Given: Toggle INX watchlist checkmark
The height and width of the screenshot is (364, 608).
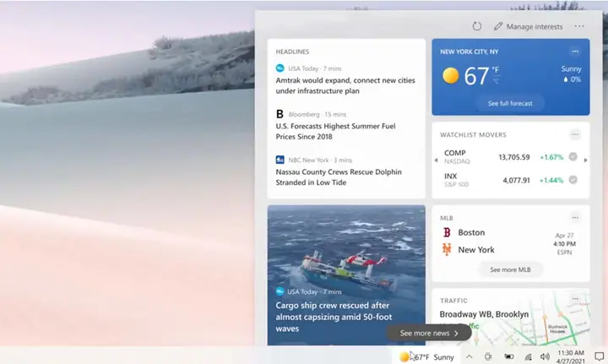Looking at the screenshot, I should tap(573, 180).
